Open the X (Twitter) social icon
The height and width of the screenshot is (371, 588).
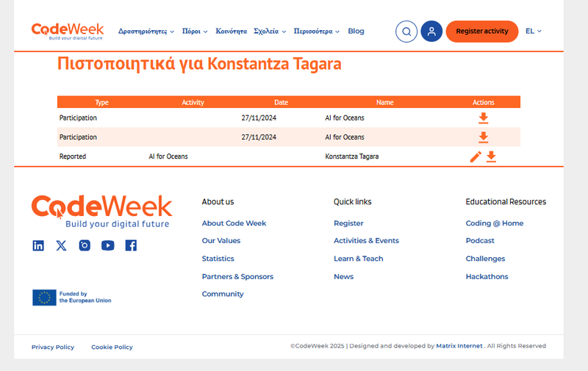click(x=61, y=245)
